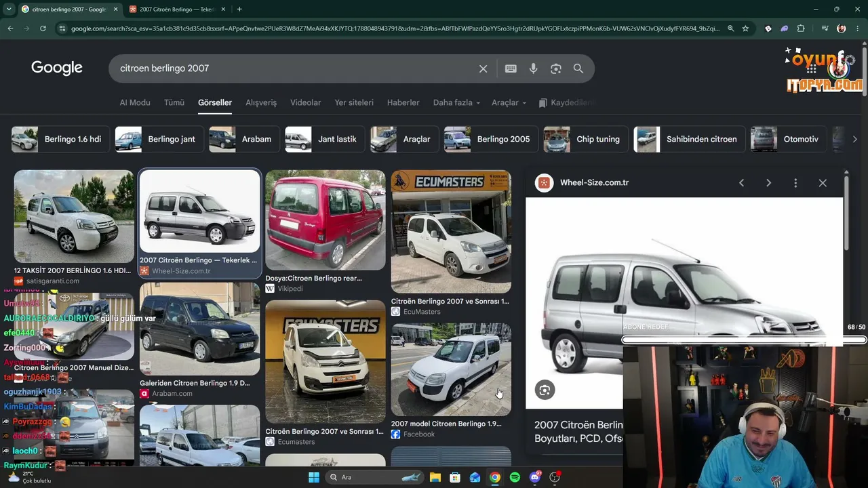The image size is (868, 488).
Task: Open more options in the preview panel
Action: click(795, 183)
